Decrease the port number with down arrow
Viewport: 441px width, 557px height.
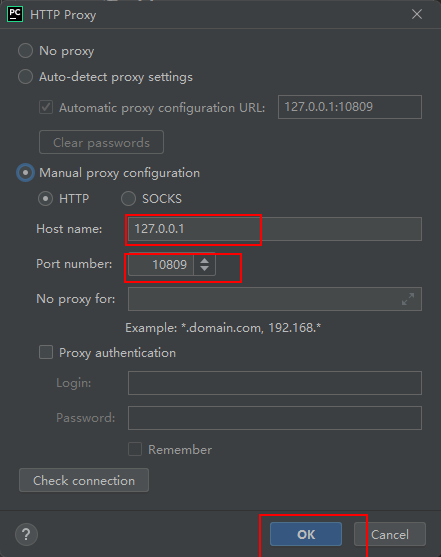[x=204, y=268]
